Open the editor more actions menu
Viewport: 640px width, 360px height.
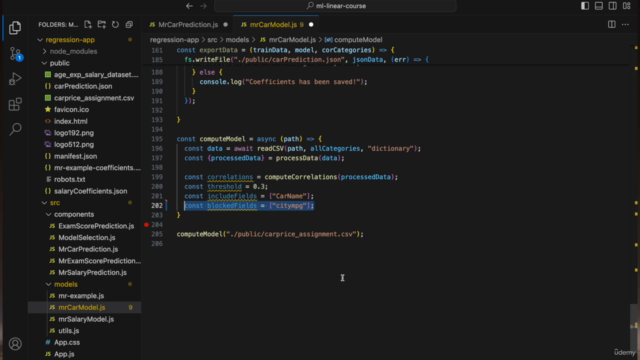point(625,24)
